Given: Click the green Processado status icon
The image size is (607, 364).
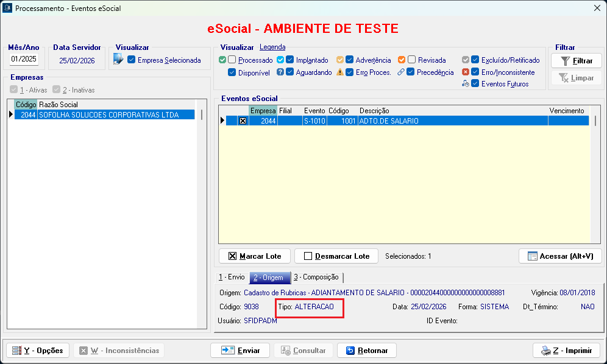Looking at the screenshot, I should [x=222, y=60].
